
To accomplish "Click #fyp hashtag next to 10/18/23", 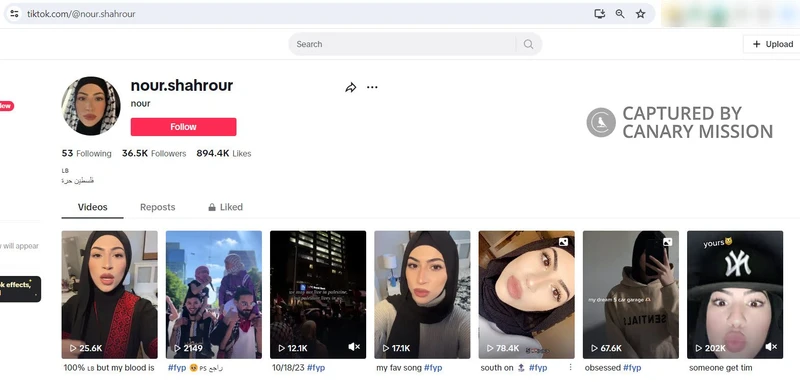I will 315,368.
